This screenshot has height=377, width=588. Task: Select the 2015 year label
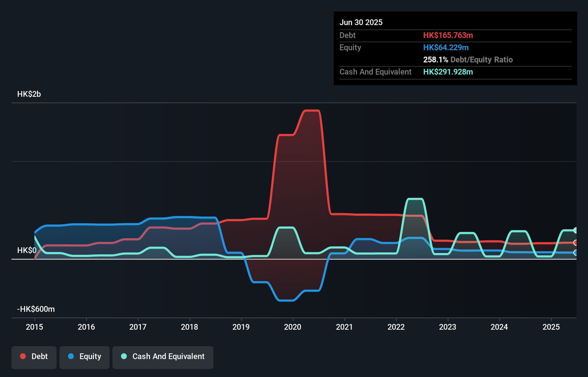[34, 327]
